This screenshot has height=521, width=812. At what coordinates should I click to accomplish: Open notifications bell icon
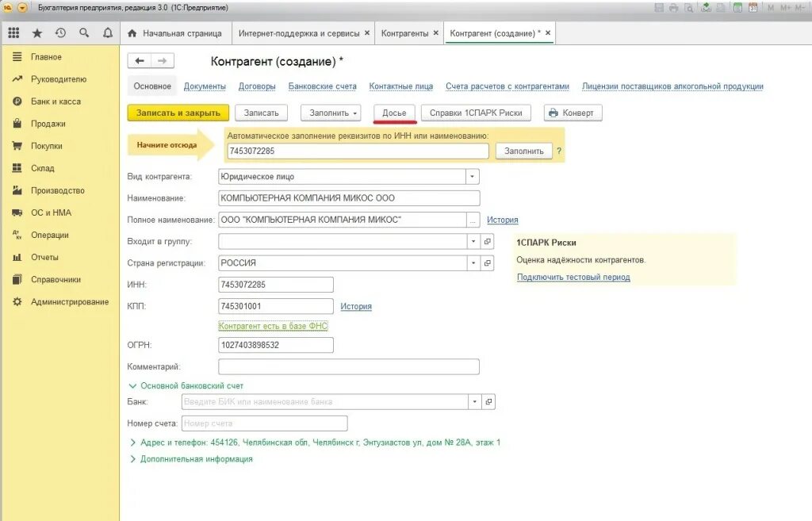(108, 33)
